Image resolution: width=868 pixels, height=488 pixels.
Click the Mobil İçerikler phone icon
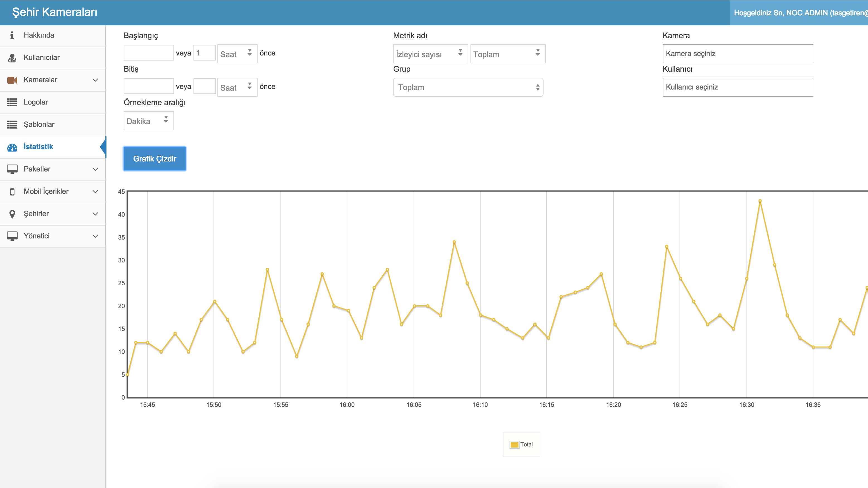tap(12, 192)
